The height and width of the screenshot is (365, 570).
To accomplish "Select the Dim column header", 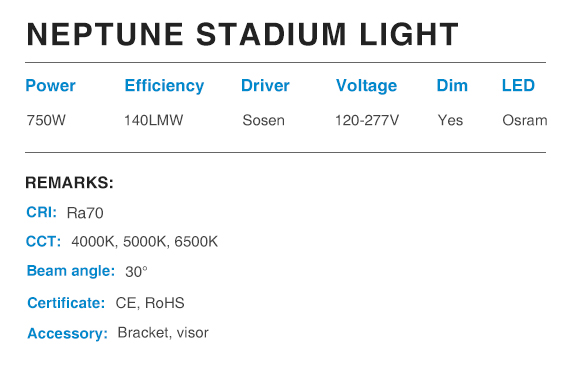I will pos(452,86).
